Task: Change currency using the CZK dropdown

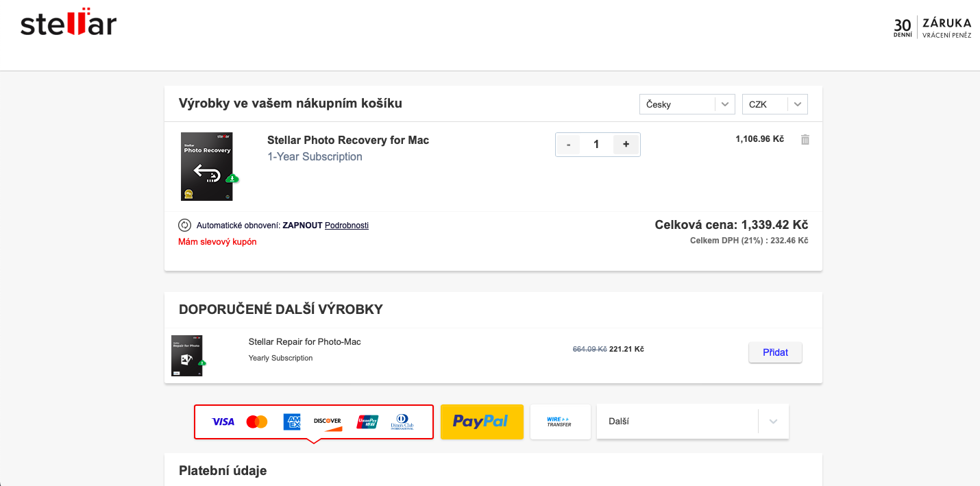Action: click(x=774, y=104)
